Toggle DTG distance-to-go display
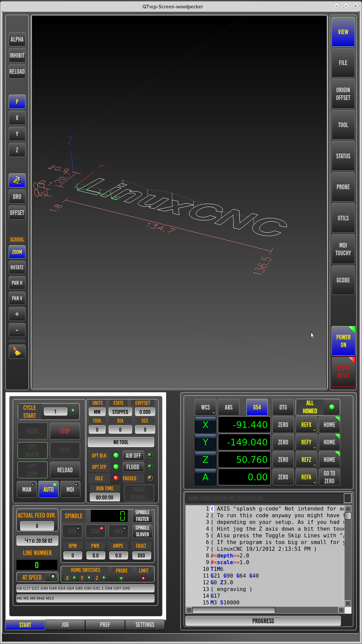 coord(283,407)
